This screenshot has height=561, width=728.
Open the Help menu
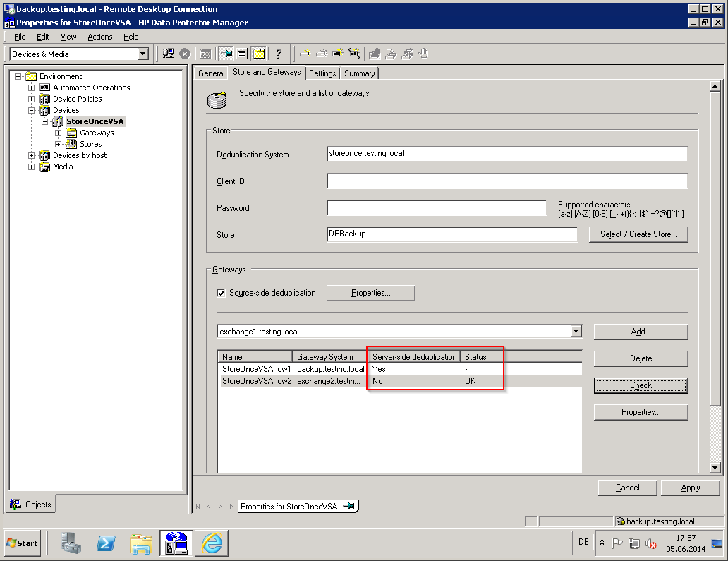point(131,37)
